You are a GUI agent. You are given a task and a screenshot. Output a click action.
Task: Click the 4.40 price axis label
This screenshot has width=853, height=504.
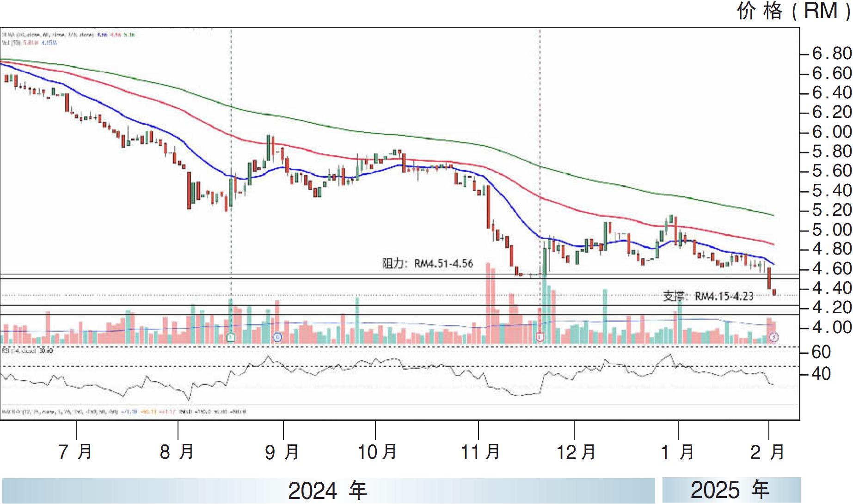tap(832, 288)
